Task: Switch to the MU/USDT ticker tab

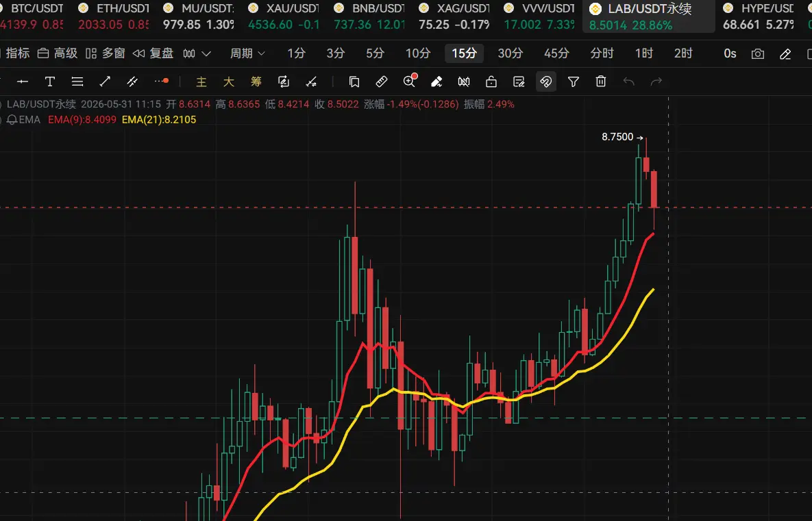Action: point(198,16)
